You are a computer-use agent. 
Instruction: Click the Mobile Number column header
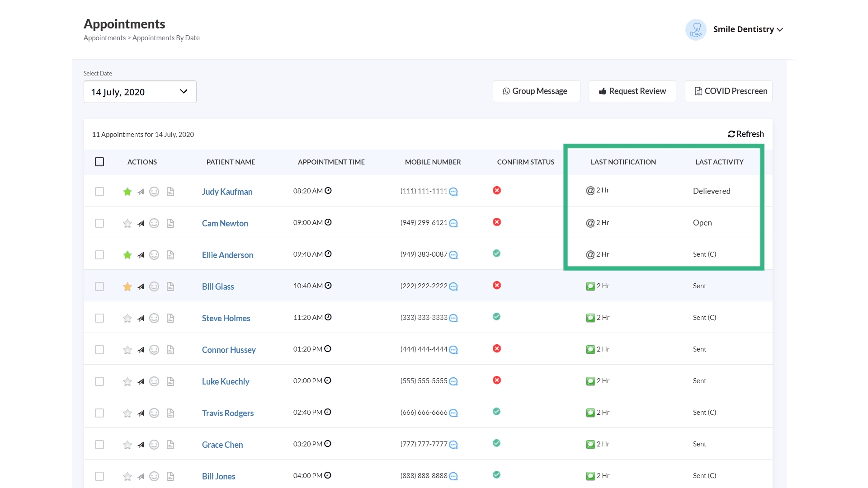[433, 162]
